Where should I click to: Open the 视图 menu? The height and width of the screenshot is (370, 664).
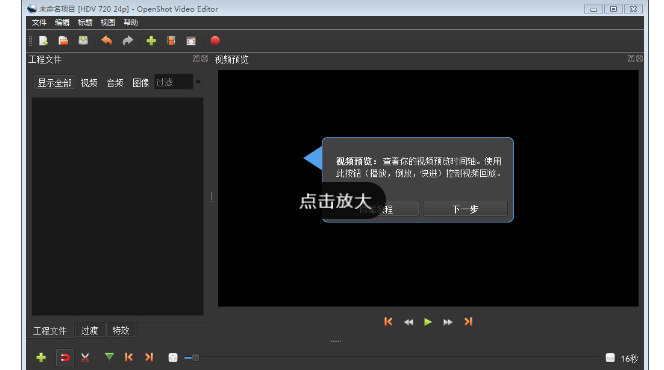[108, 22]
